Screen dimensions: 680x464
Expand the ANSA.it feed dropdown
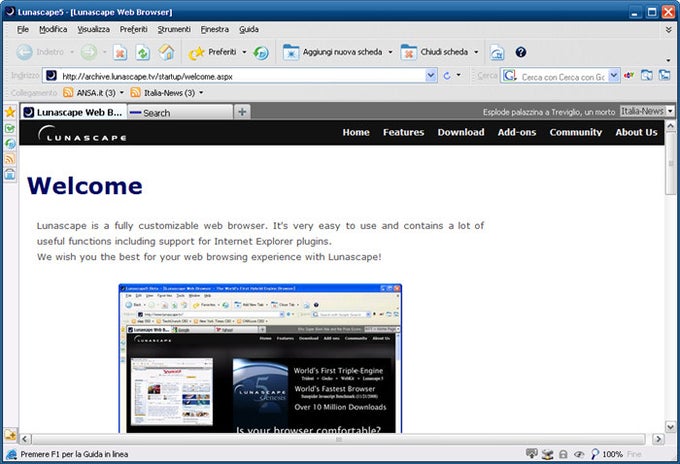121,92
